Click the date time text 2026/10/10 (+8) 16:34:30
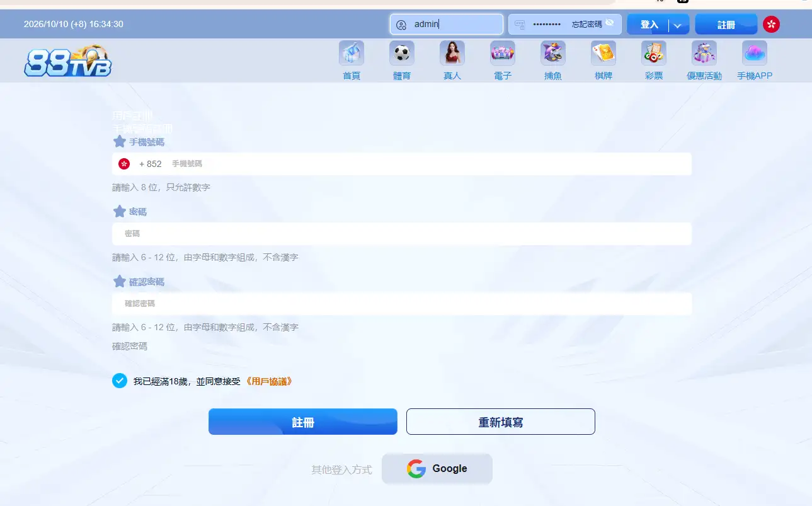 click(74, 24)
